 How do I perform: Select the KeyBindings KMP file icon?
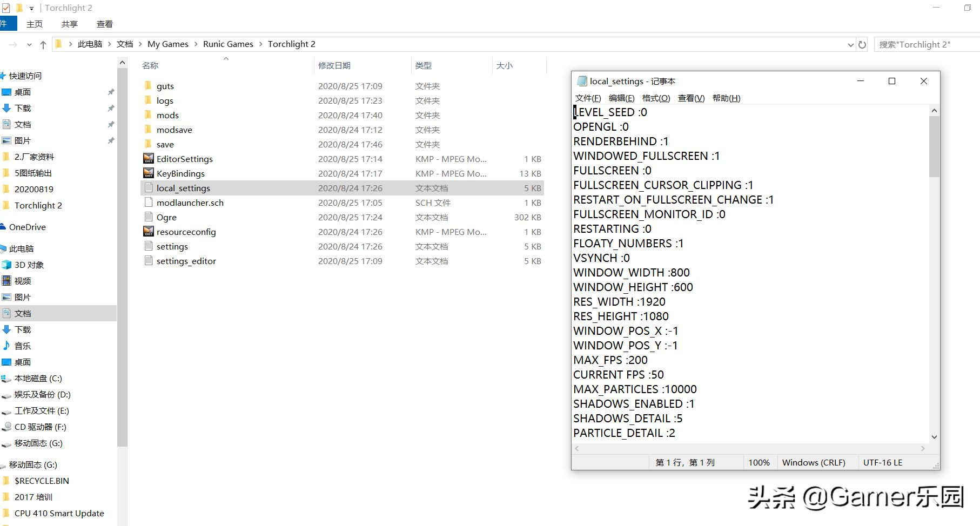pos(149,173)
